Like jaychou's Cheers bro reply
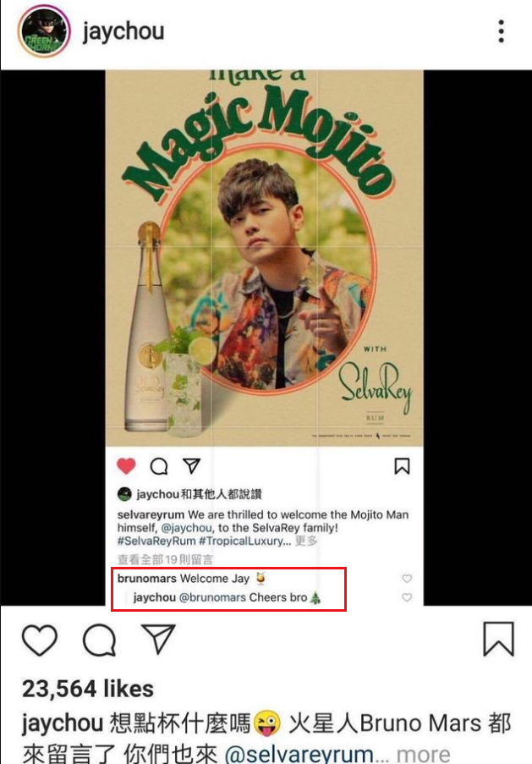532x764 pixels. 407,597
